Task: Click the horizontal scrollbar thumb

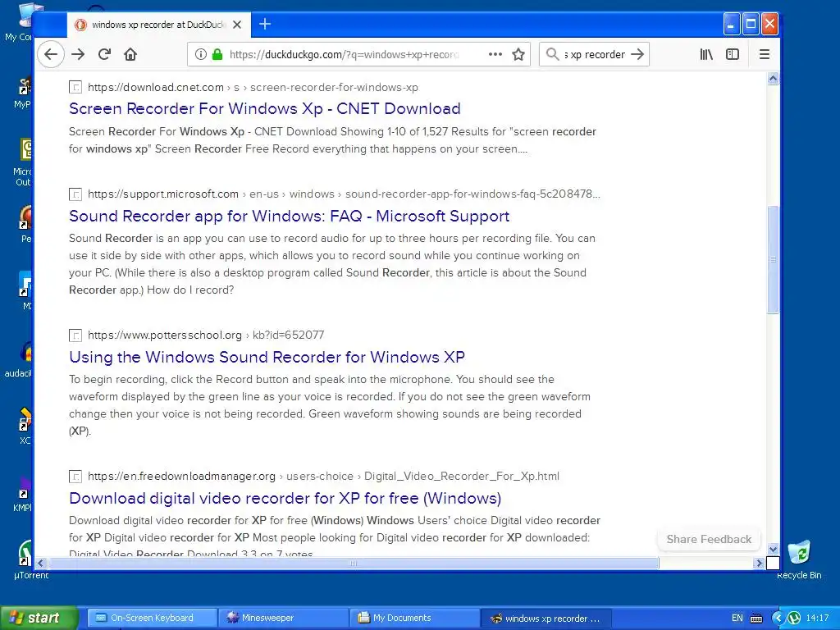Action: 354,563
